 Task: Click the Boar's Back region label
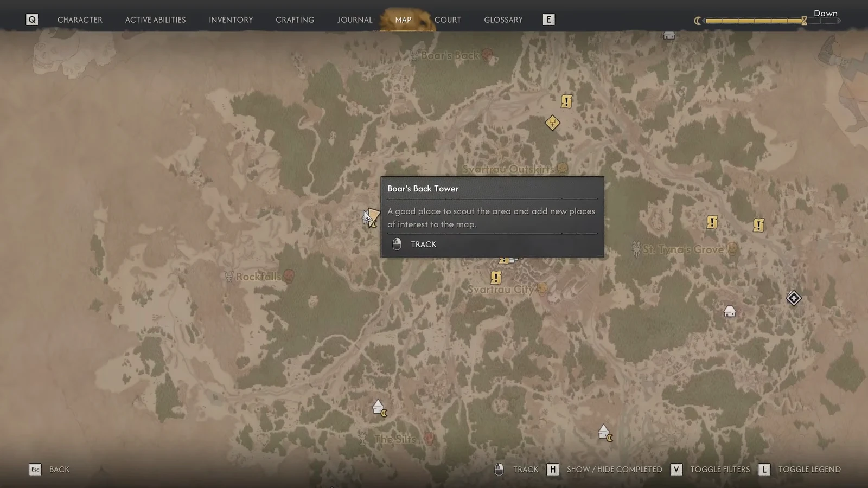point(450,55)
